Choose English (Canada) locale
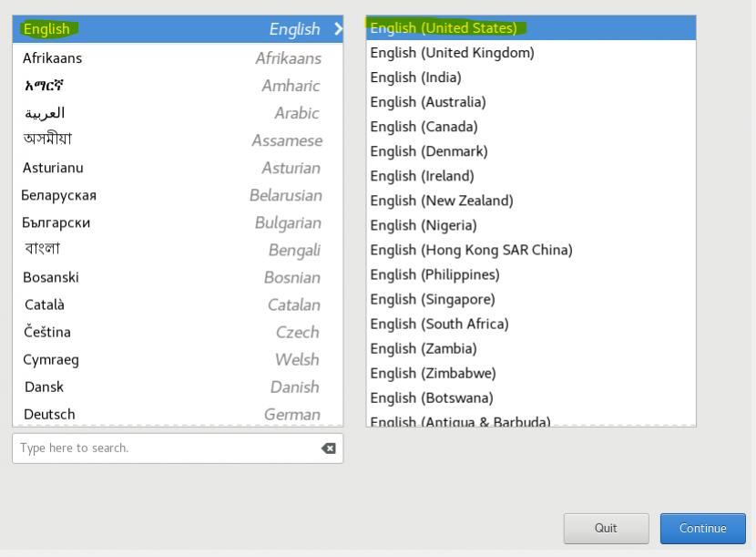This screenshot has height=557, width=756. (x=531, y=127)
